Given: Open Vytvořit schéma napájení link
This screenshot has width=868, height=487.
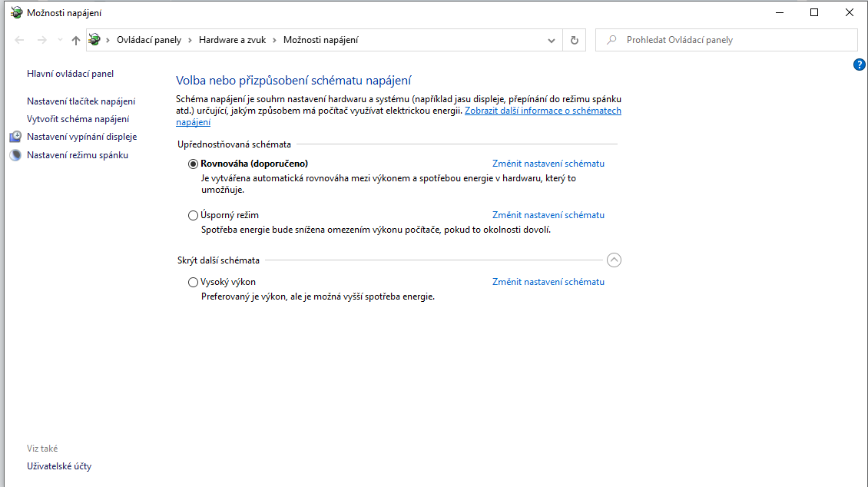Looking at the screenshot, I should pos(78,119).
